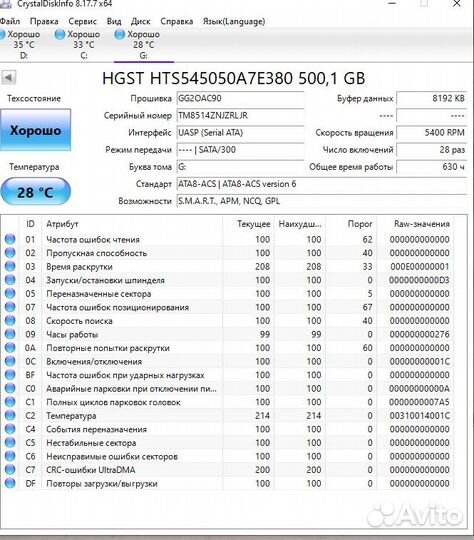Select disk D: tab with 35 °C
474x540 pixels.
click(21, 45)
